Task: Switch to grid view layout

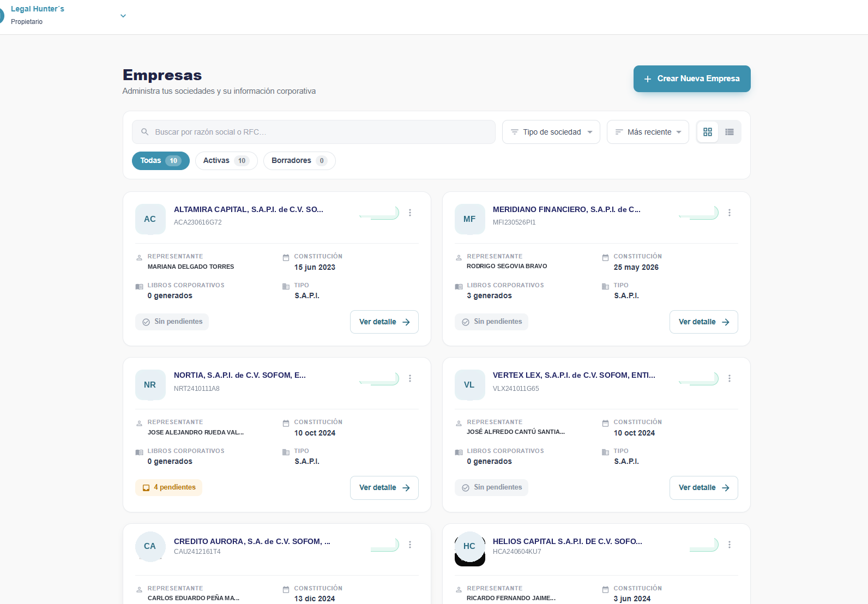Action: coord(708,132)
